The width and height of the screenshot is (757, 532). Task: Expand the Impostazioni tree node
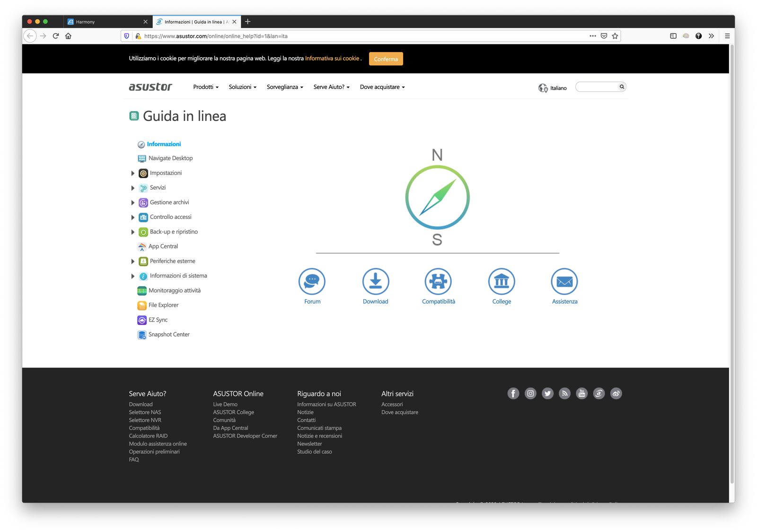pos(133,174)
